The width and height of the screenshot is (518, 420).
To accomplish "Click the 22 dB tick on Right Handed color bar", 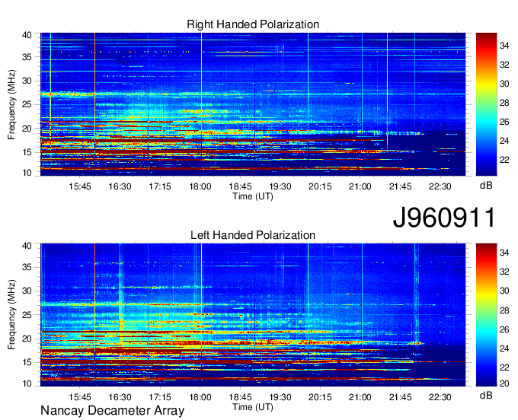I will click(504, 160).
